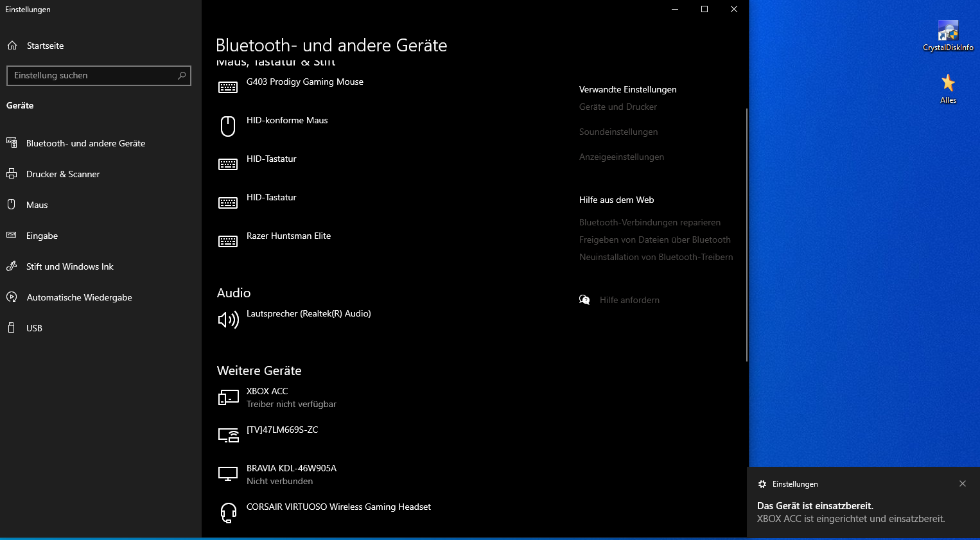Click the Stift und Windows Ink pen icon
The image size is (980, 540).
pyautogui.click(x=12, y=266)
